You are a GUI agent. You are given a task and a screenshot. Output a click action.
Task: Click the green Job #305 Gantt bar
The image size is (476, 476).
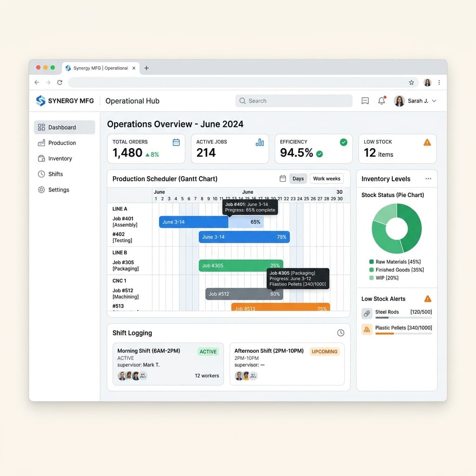(x=241, y=265)
